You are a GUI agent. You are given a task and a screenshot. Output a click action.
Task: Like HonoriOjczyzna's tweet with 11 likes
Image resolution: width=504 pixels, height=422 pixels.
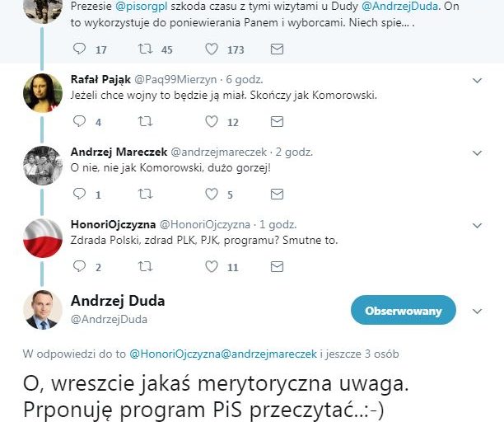pos(212,266)
